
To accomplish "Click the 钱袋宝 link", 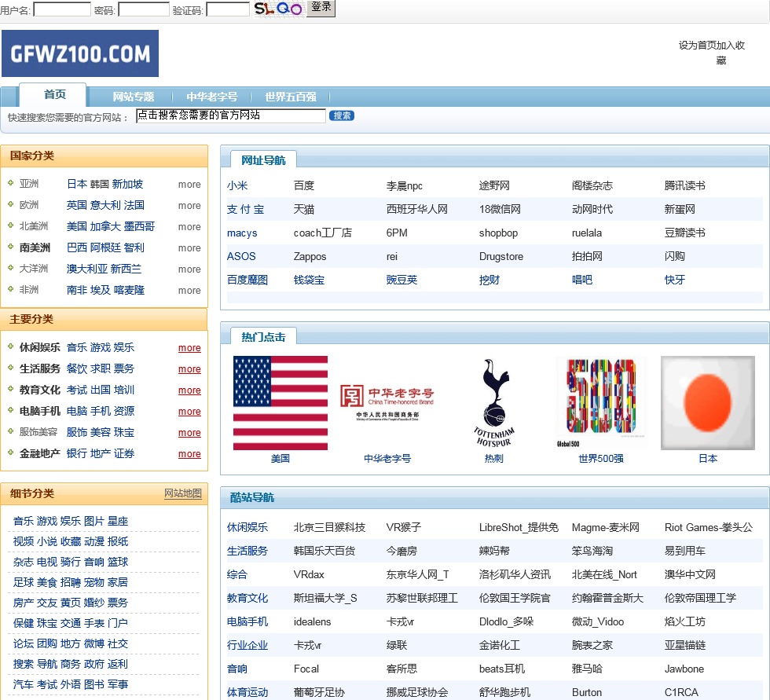I will click(310, 280).
